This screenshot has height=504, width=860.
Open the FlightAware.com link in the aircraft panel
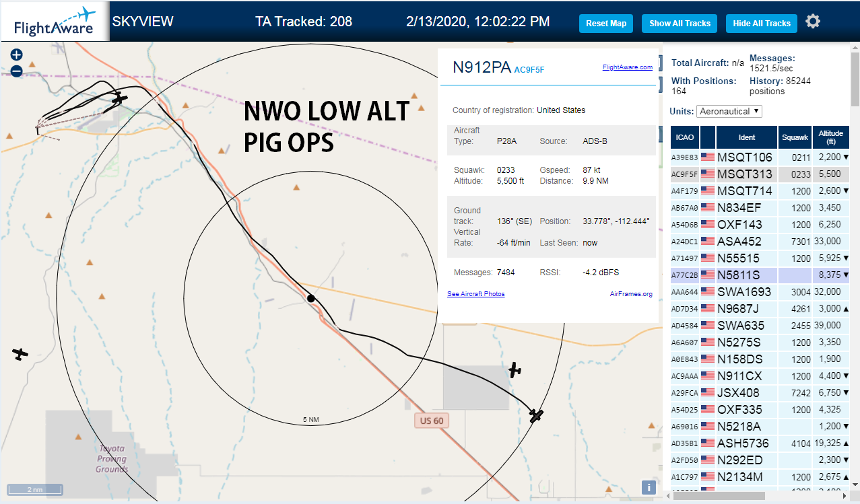pyautogui.click(x=628, y=67)
